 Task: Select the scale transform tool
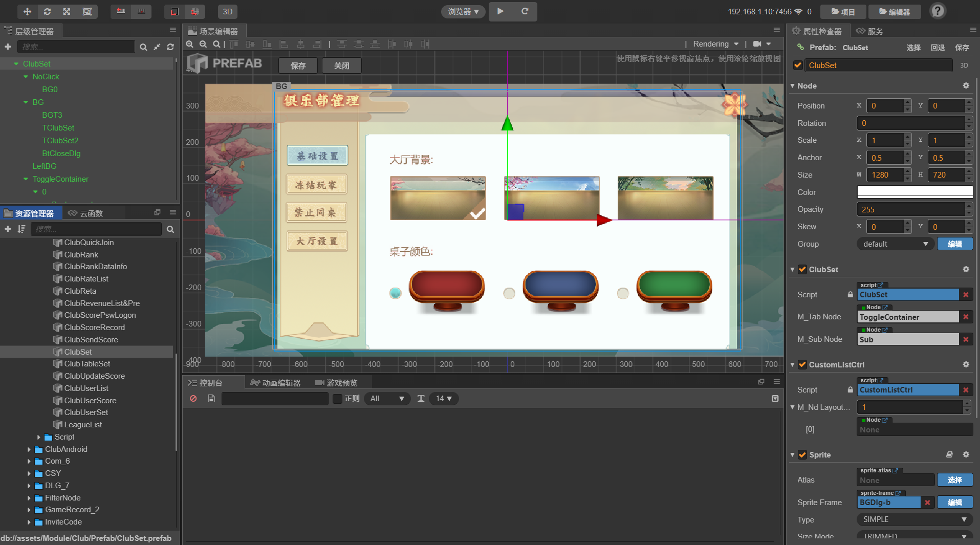point(67,11)
